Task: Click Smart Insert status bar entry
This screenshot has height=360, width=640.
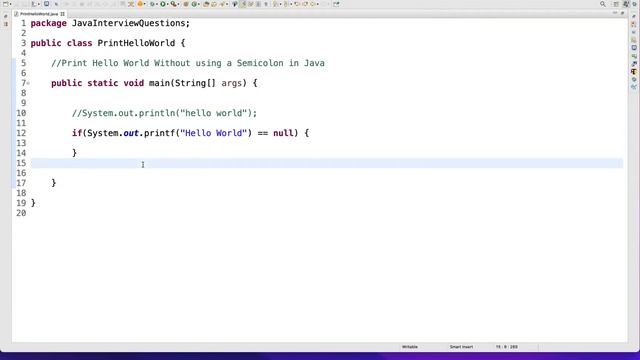Action: click(461, 347)
